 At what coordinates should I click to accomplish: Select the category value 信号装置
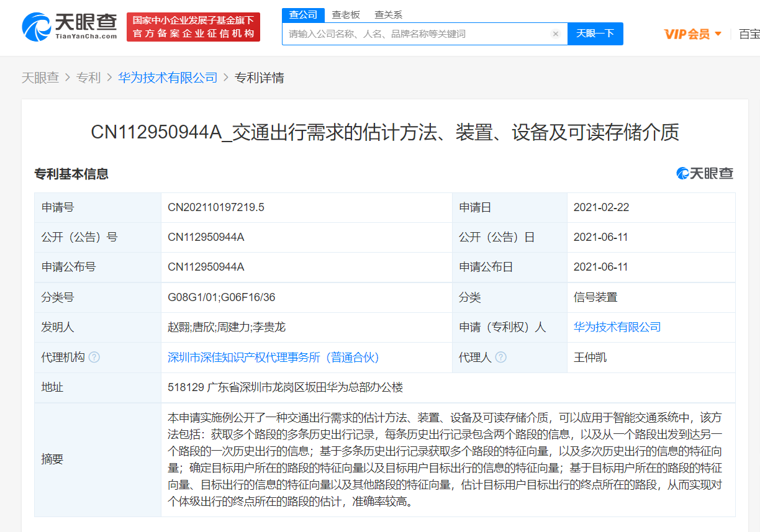click(595, 297)
